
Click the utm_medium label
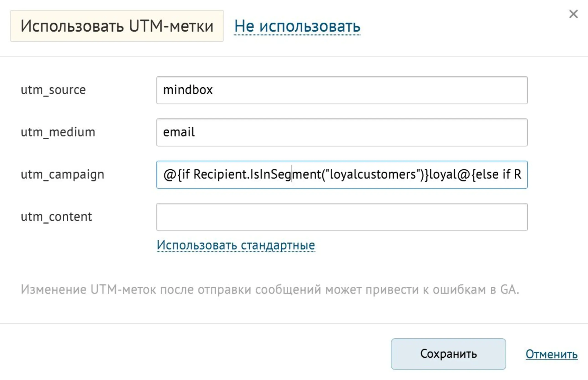(58, 133)
